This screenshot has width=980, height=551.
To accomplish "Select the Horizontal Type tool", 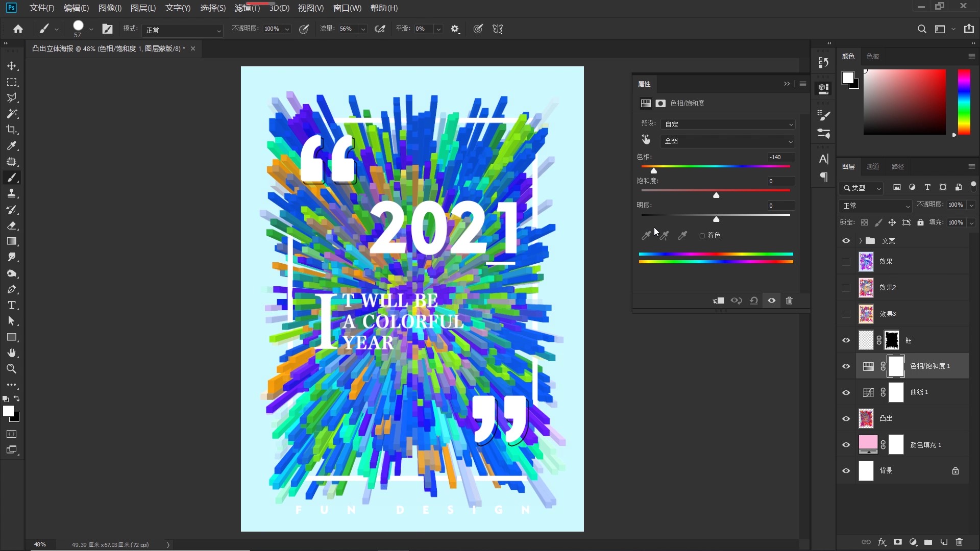I will [12, 305].
